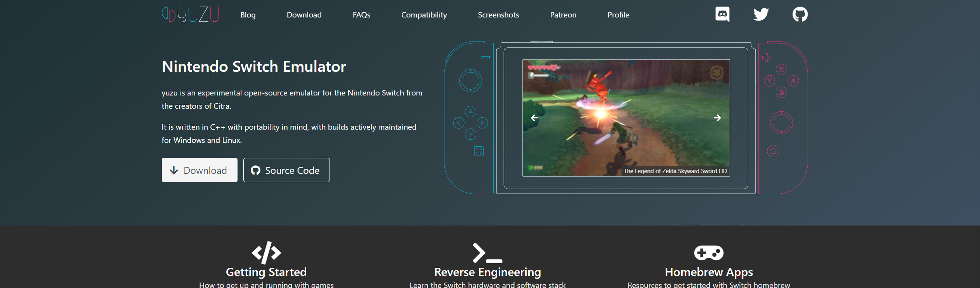Show previous screenshot with left arrow

[534, 118]
